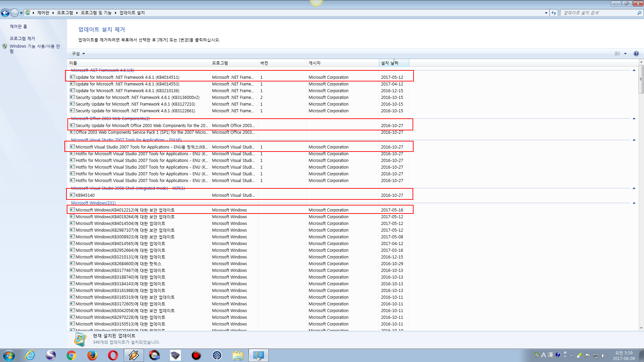This screenshot has height=362, width=644.
Task: Collapse Visual Studio 2008 Shell group
Action: [634, 188]
